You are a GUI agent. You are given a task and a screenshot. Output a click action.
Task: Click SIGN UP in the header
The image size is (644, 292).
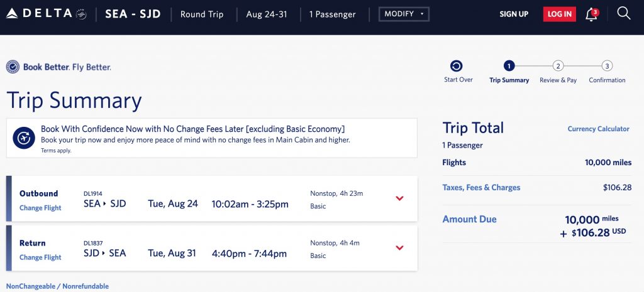point(514,14)
